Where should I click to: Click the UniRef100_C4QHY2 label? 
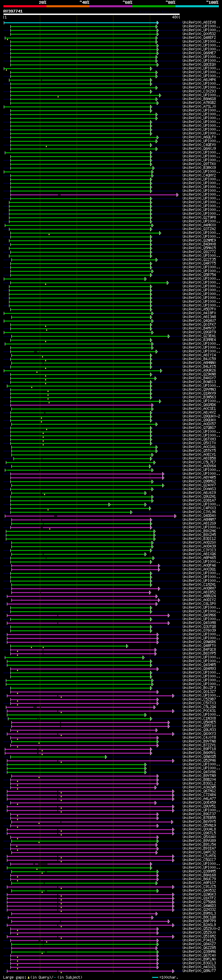(199, 175)
